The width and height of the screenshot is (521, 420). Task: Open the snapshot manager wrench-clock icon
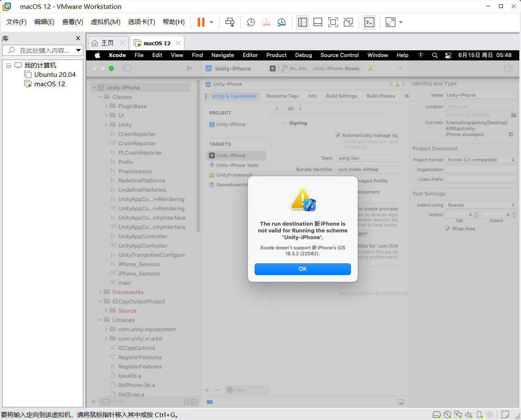coord(281,22)
